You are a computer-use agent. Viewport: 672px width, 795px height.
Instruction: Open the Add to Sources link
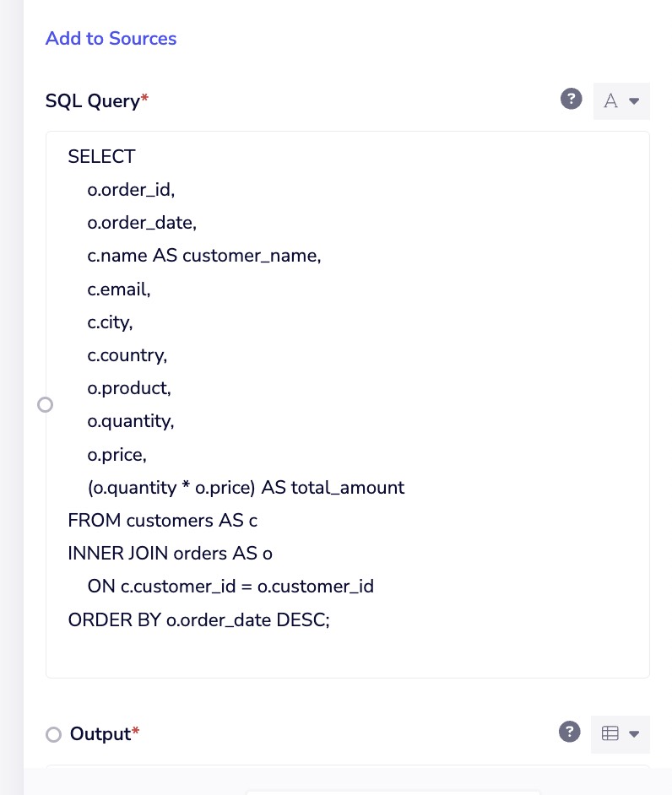click(111, 39)
